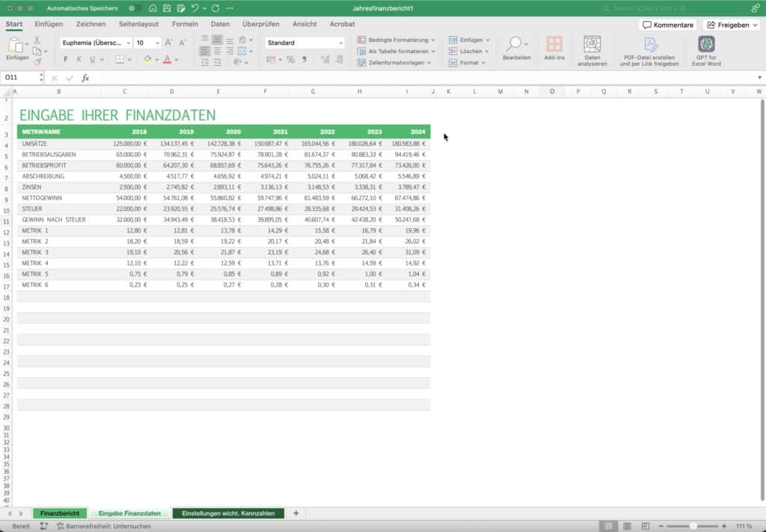Click the PDF-Datei erstellen icon
Image resolution: width=766 pixels, height=532 pixels.
click(650, 45)
